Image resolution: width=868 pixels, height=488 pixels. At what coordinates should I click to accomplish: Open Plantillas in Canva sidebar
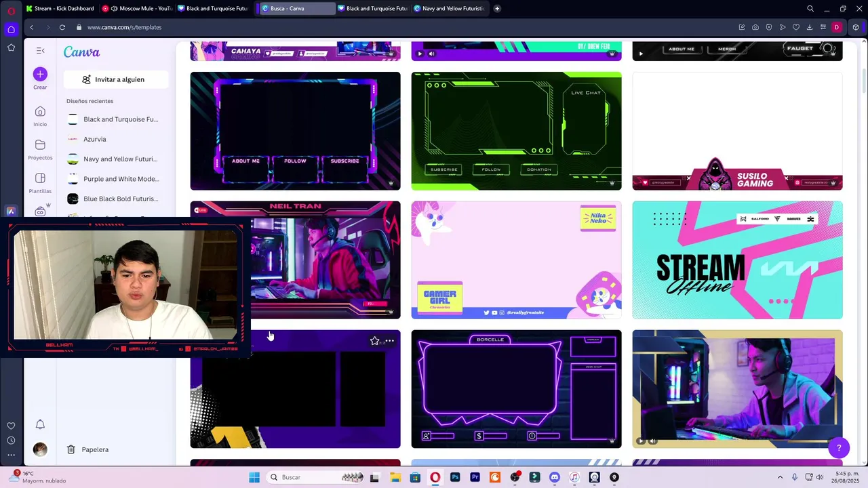40,182
